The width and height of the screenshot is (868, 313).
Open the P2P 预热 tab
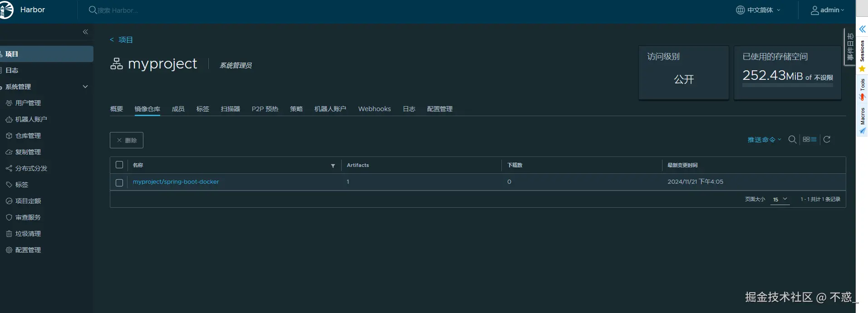click(265, 109)
